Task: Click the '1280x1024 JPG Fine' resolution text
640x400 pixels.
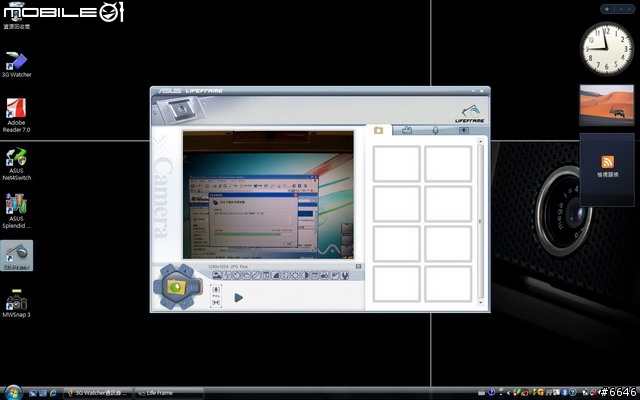Action: coord(228,267)
